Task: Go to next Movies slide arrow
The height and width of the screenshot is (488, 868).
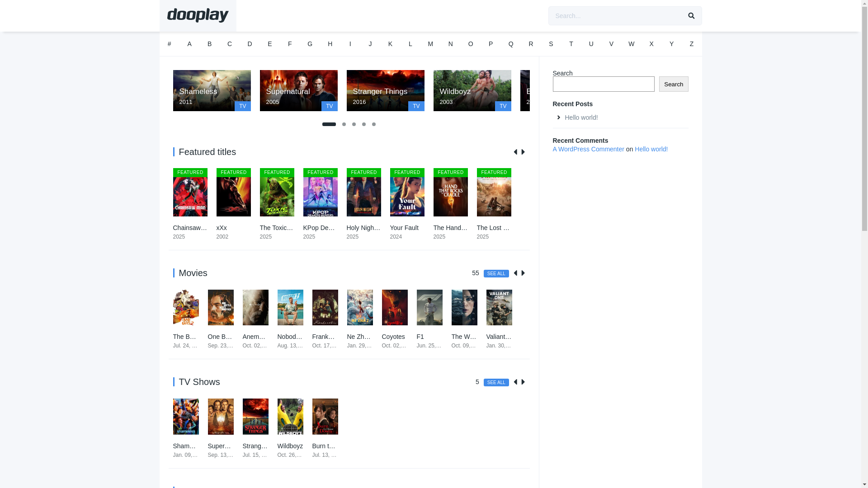Action: pos(523,273)
